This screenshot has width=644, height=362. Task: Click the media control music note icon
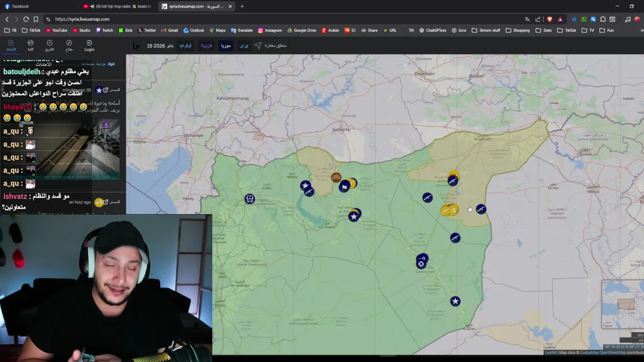coord(627,19)
